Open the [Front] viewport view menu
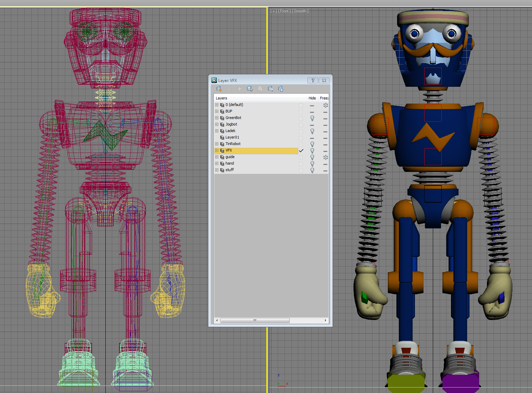532x393 pixels. click(x=284, y=11)
